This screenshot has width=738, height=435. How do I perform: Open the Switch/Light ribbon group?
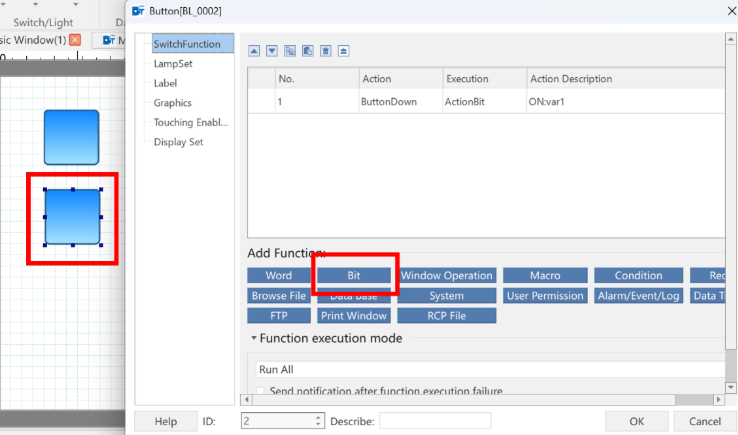click(43, 22)
